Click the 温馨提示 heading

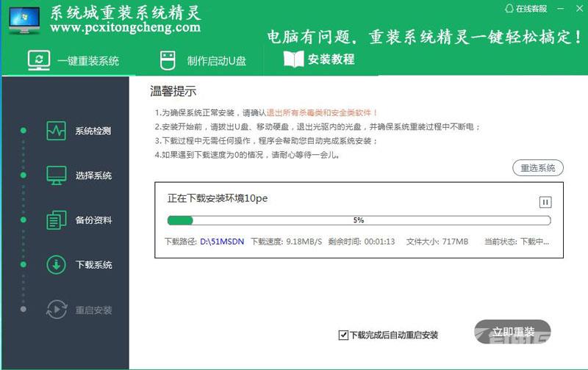tap(173, 91)
